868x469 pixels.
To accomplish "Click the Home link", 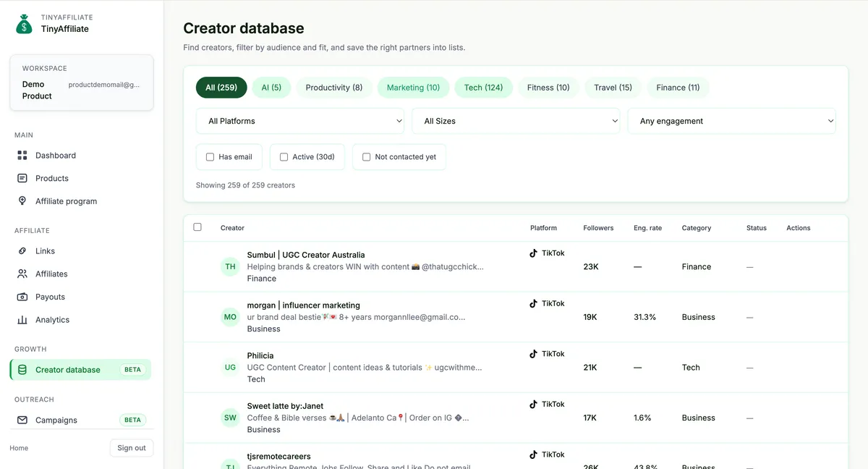I will (x=19, y=448).
